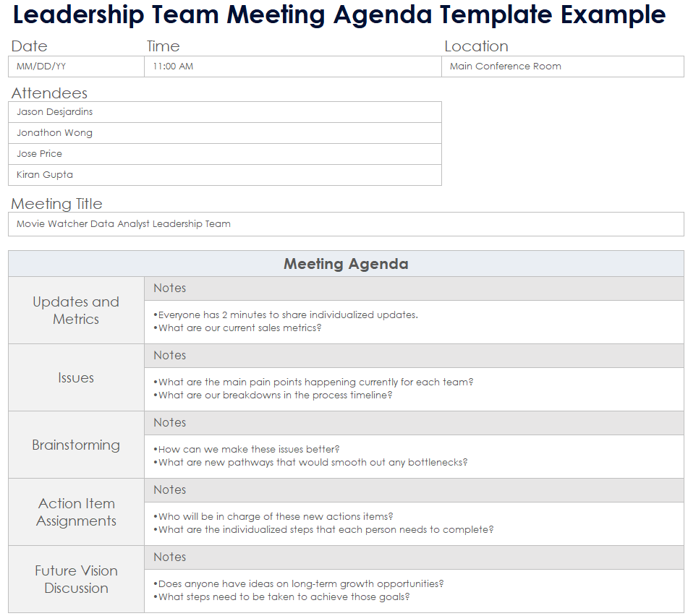Click notes about long-term growth opportunities
688x616 pixels.
(x=299, y=584)
